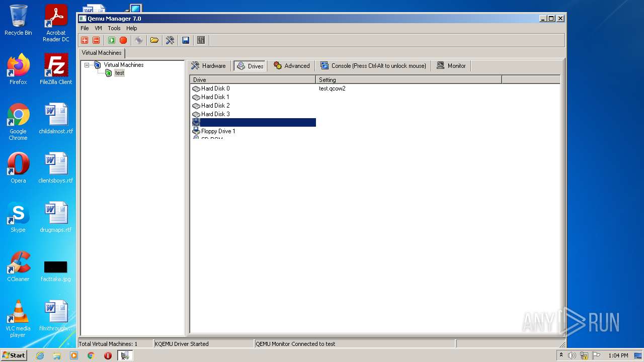Screen dimensions: 644x362
Task: Click the taskbar clock showing 1:04 PM
Action: (x=618, y=355)
